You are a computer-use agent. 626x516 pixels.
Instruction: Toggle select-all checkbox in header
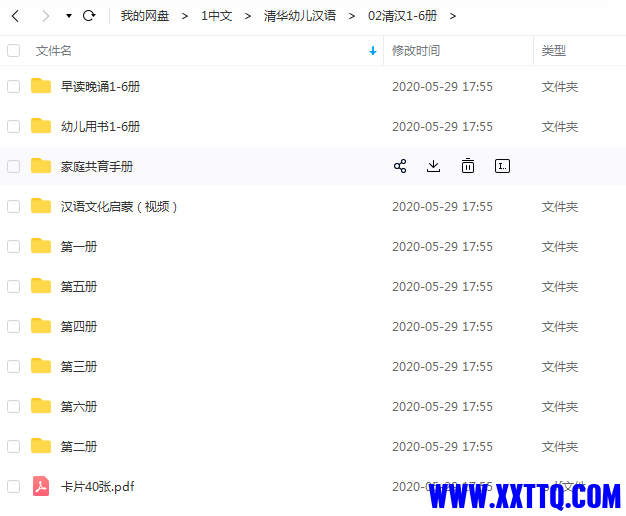(x=14, y=50)
